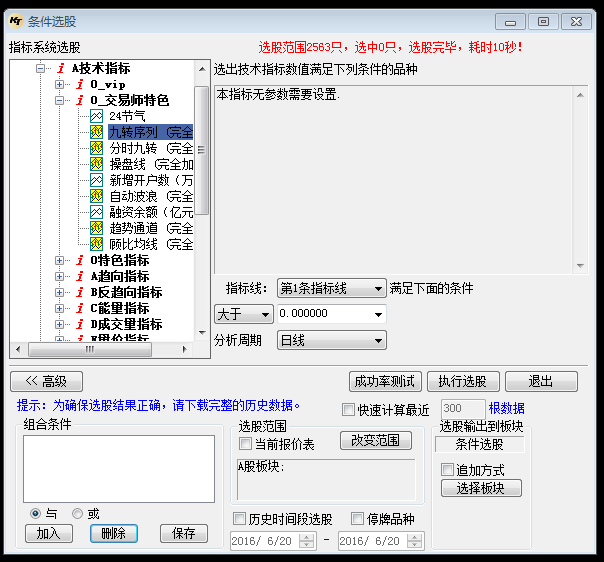Click the 趋势通道 indicator icon

pos(97,229)
